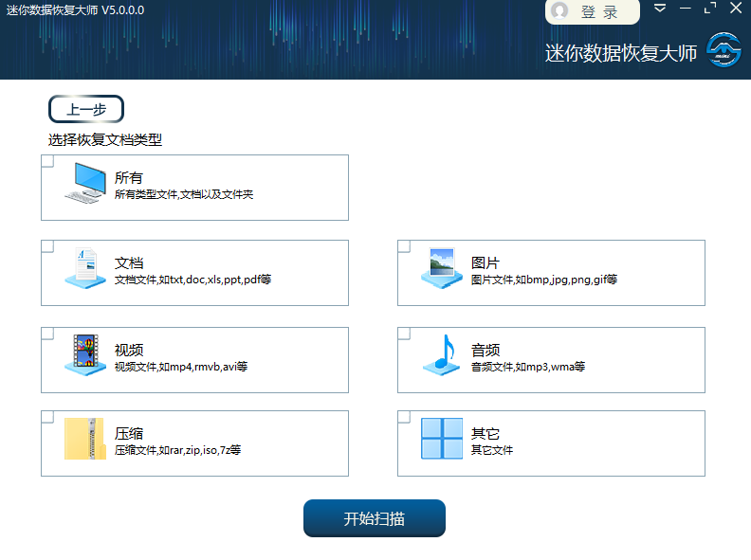Click the compressed zip folder icon
This screenshot has height=560, width=751.
tap(85, 439)
